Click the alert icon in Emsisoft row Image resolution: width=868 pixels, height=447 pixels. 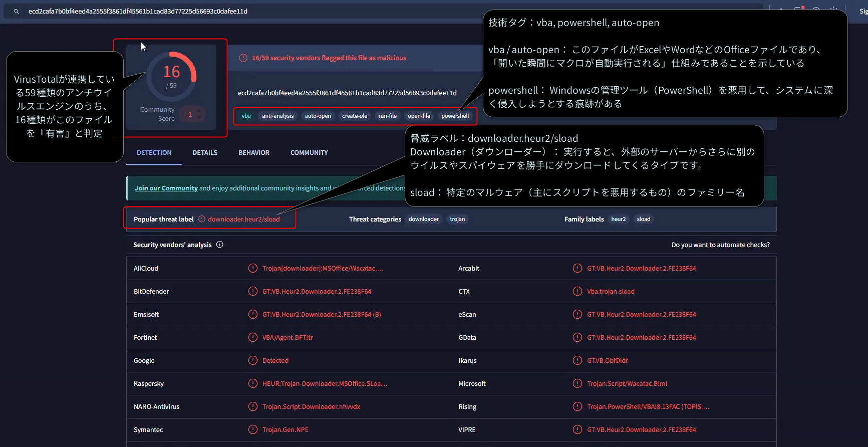coord(253,314)
